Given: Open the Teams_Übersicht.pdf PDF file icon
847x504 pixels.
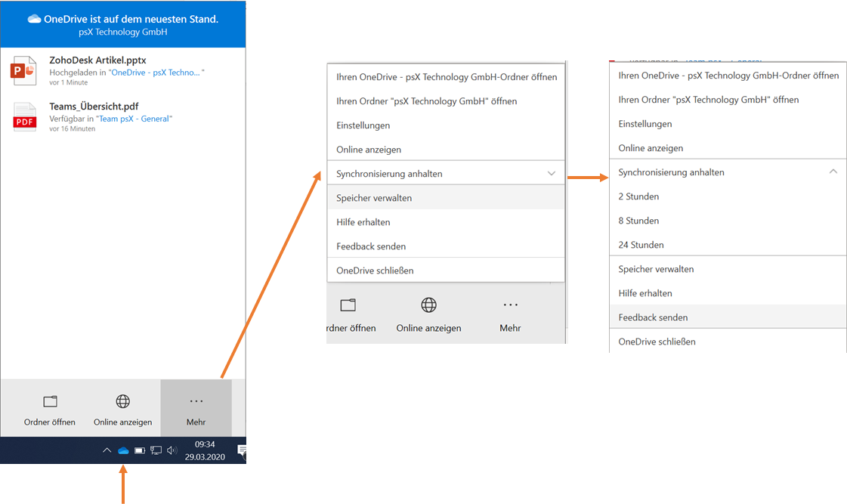Looking at the screenshot, I should pyautogui.click(x=25, y=117).
